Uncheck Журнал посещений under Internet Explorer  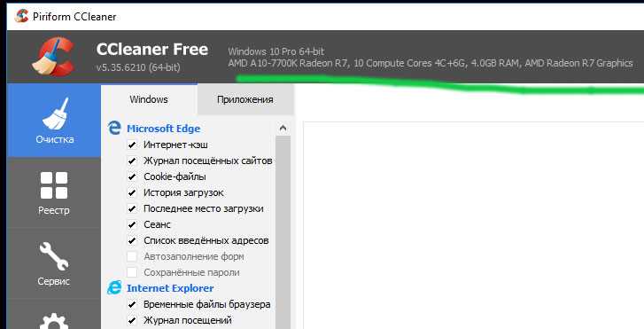coord(132,320)
